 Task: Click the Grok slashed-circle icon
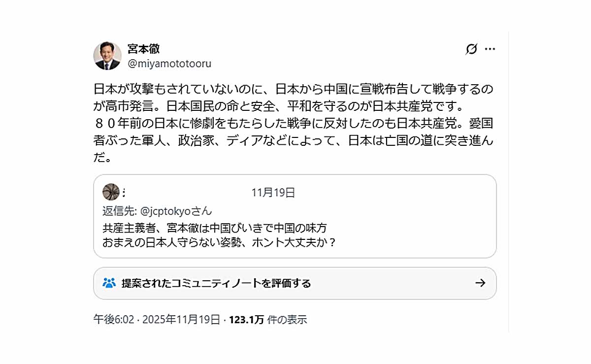pos(471,49)
